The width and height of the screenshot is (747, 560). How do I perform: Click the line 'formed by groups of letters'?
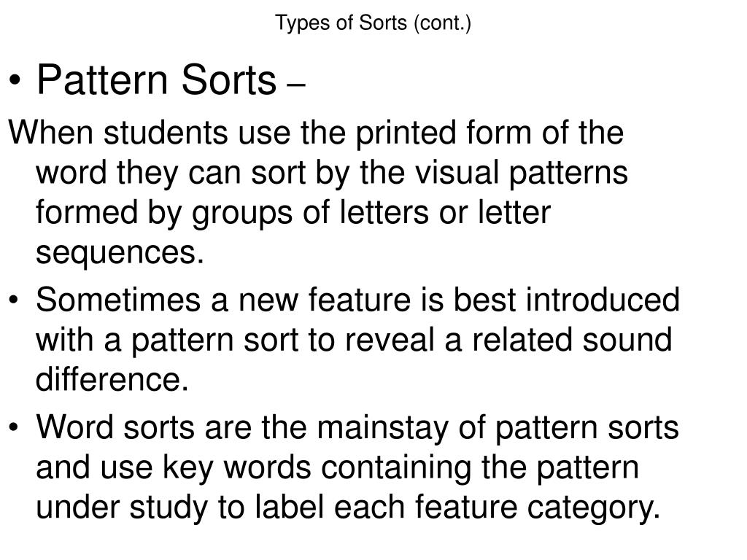pos(293,212)
